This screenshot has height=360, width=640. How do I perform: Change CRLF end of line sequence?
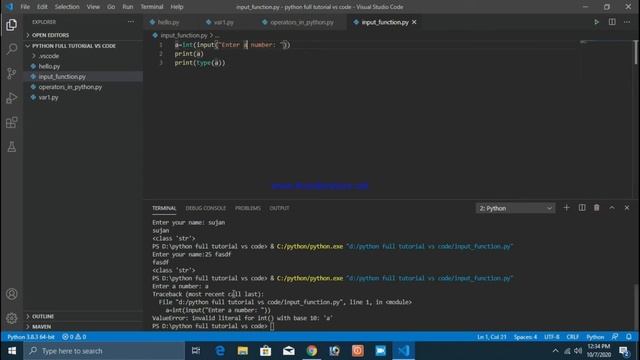(573, 337)
